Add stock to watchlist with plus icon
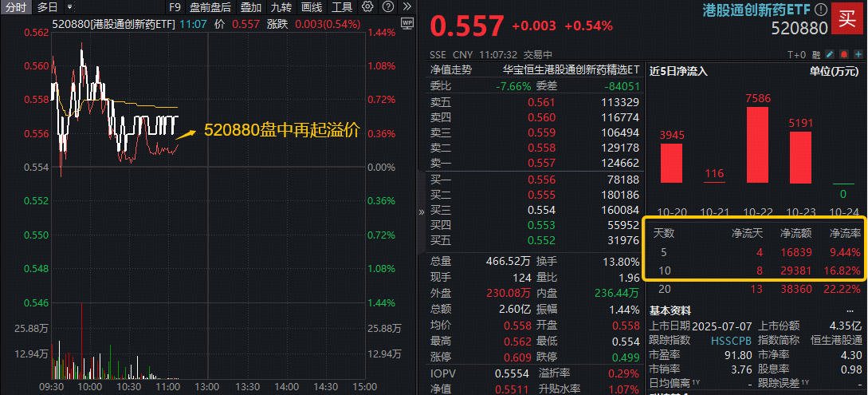The width and height of the screenshot is (868, 395). point(857,54)
